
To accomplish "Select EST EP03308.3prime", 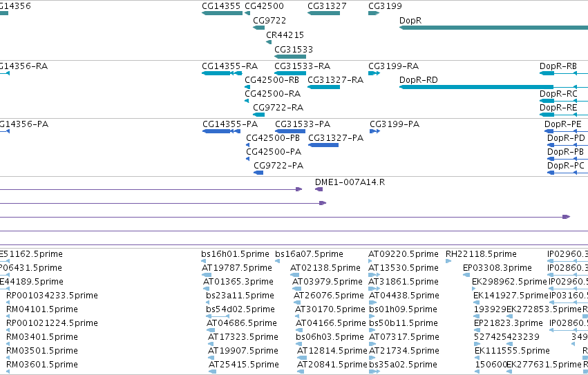I will point(466,275).
